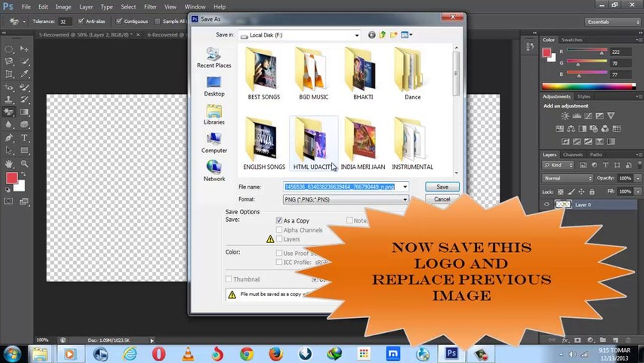This screenshot has height=363, width=644.
Task: Click Lock all layer padlock icon
Action: tap(593, 192)
